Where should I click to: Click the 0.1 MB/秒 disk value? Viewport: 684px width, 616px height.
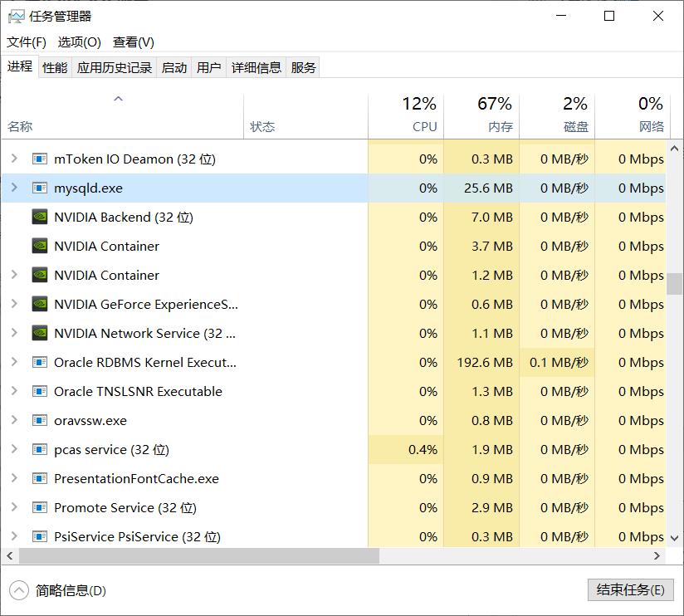559,363
